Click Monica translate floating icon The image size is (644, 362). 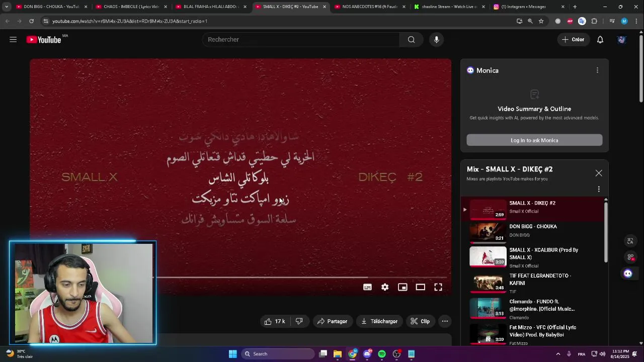point(630,241)
